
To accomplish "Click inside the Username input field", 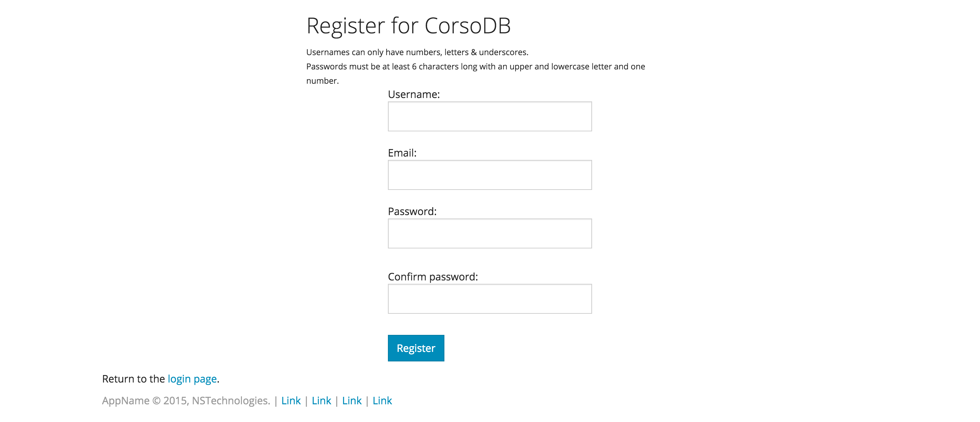I will coord(490,116).
